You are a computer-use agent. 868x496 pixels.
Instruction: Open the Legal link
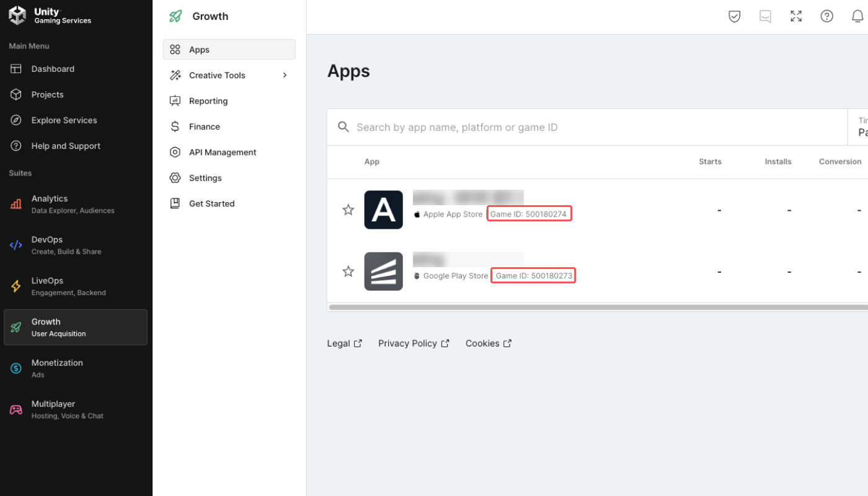[345, 343]
